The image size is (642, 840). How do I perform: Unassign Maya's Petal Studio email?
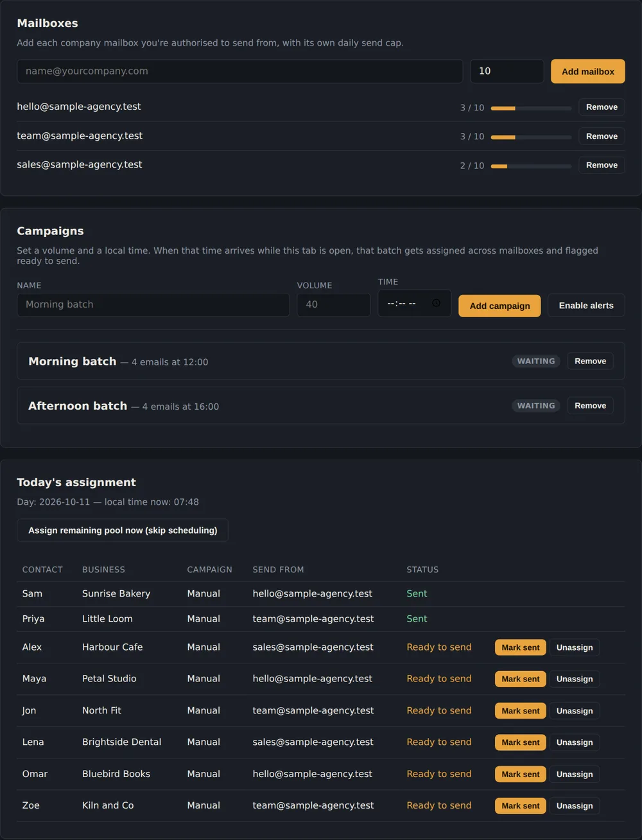(x=575, y=679)
